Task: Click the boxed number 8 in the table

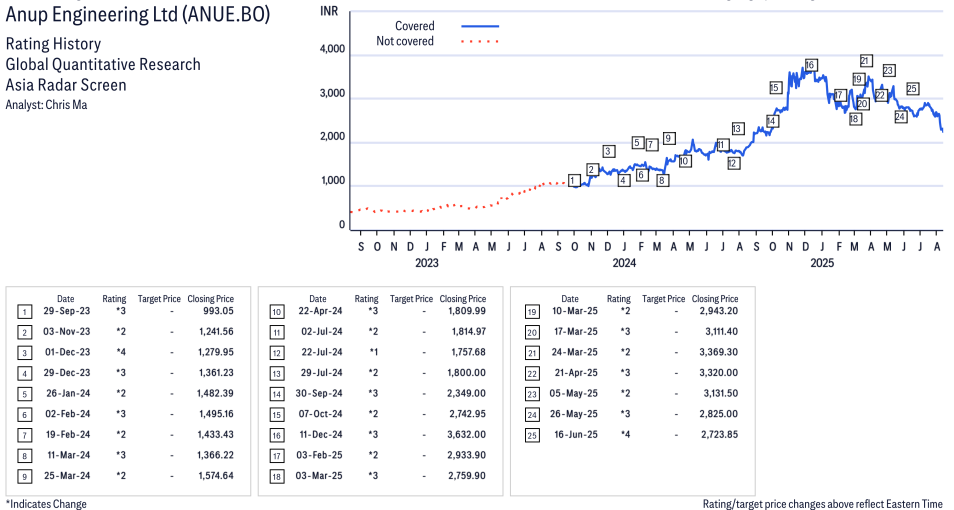Action: [x=24, y=456]
